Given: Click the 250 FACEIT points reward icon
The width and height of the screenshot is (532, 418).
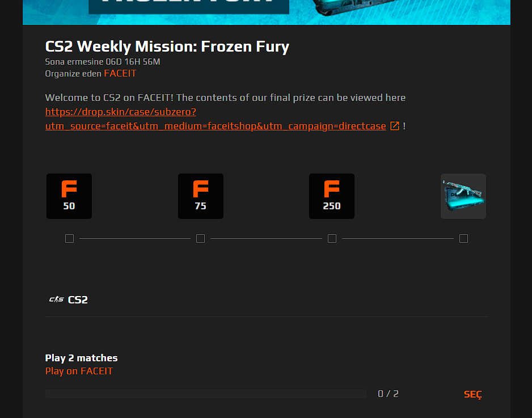Looking at the screenshot, I should 332,196.
